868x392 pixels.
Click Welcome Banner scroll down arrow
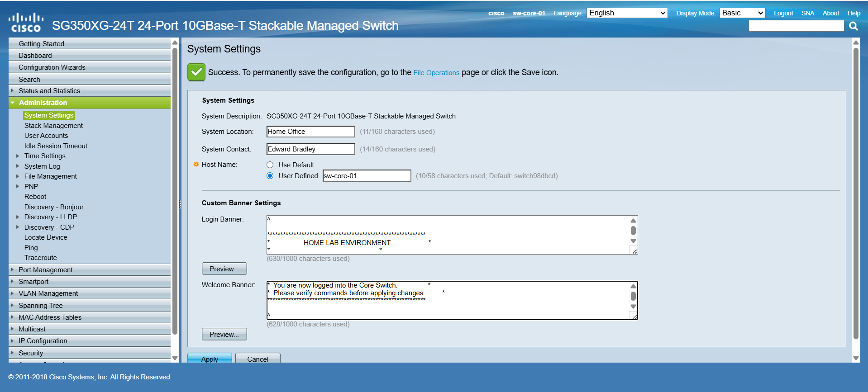coord(633,307)
